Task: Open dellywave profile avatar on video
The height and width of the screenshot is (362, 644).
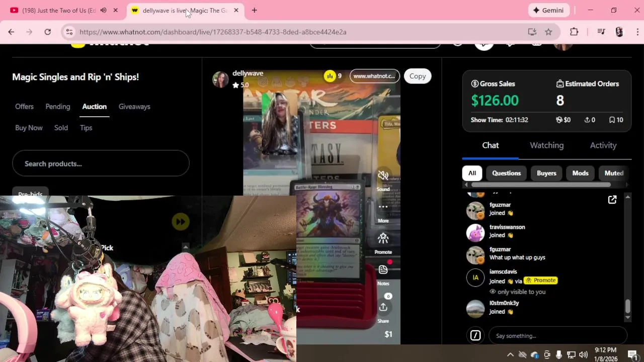Action: point(220,79)
